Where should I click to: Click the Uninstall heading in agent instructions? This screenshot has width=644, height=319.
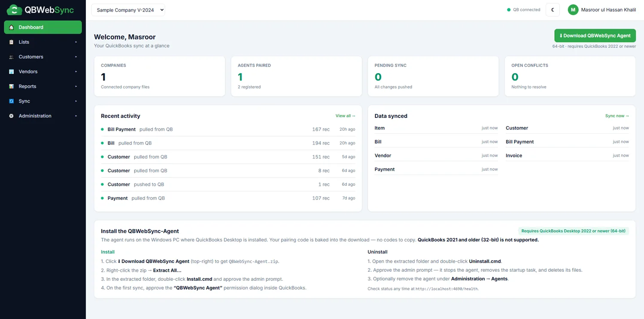(x=377, y=252)
